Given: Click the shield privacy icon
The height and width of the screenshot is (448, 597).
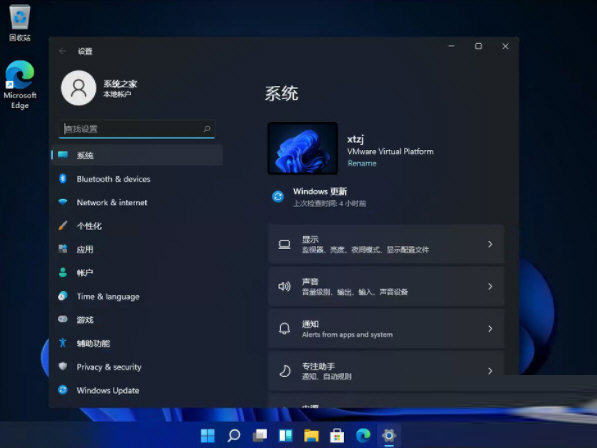Looking at the screenshot, I should click(63, 366).
